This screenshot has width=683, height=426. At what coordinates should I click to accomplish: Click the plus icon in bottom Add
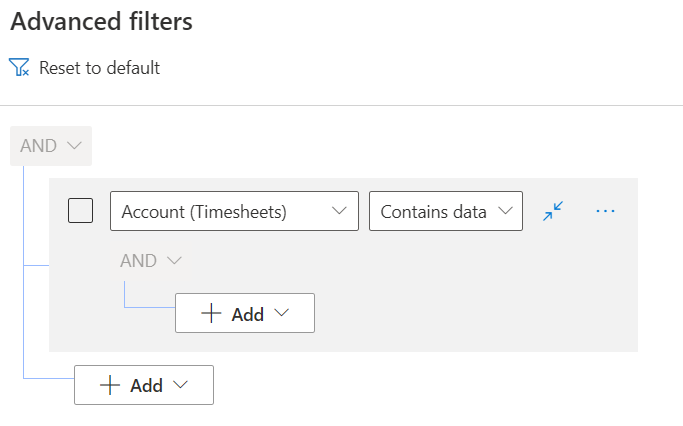pos(110,385)
